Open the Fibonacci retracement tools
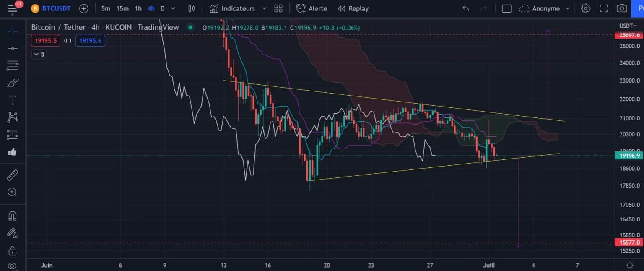 click(13, 65)
